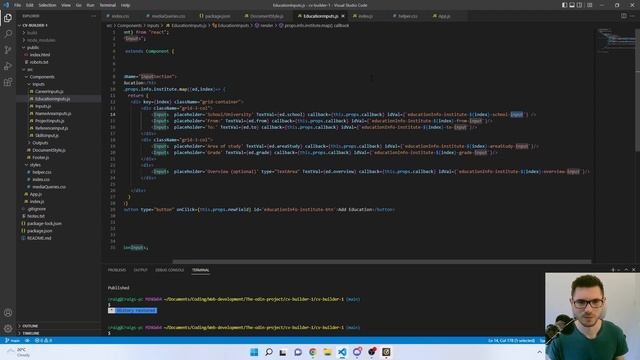Viewport: 640px width, 360px height.
Task: Switch to the DocumentStyle.js editor tab
Action: pyautogui.click(x=266, y=16)
